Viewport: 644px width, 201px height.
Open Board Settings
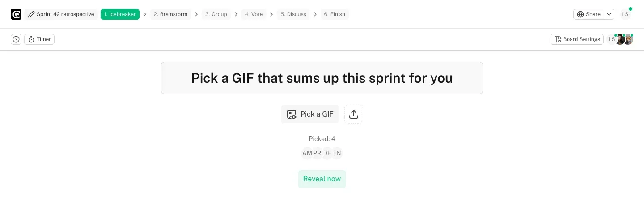pyautogui.click(x=577, y=39)
